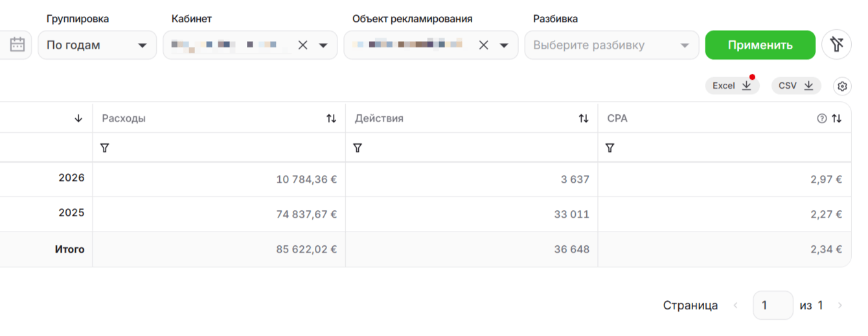Screen dimensions: 868x336
Task: Download the CSV export
Action: click(796, 86)
